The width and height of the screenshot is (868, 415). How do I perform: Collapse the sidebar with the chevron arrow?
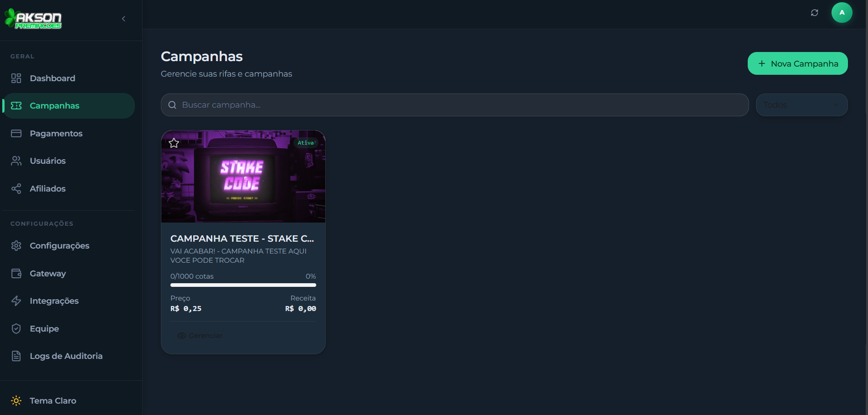[x=123, y=19]
